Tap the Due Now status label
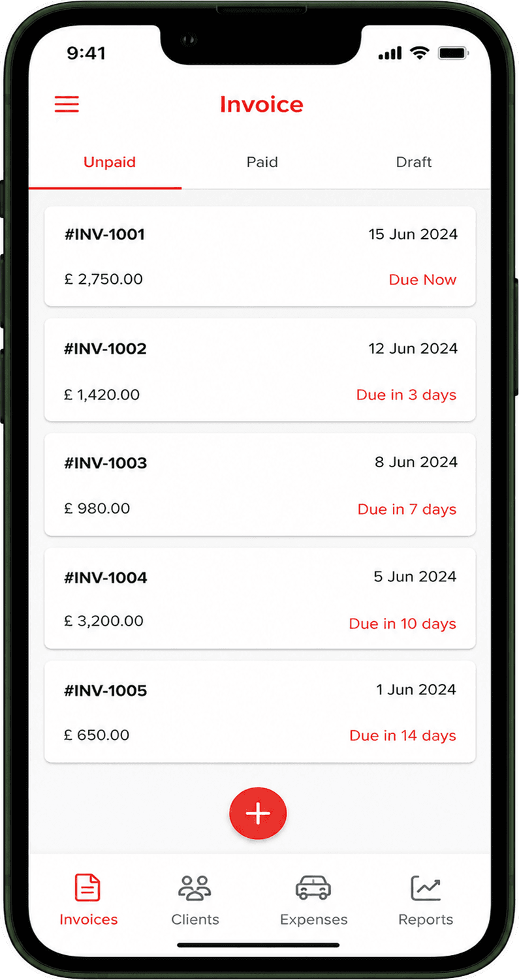 click(422, 280)
